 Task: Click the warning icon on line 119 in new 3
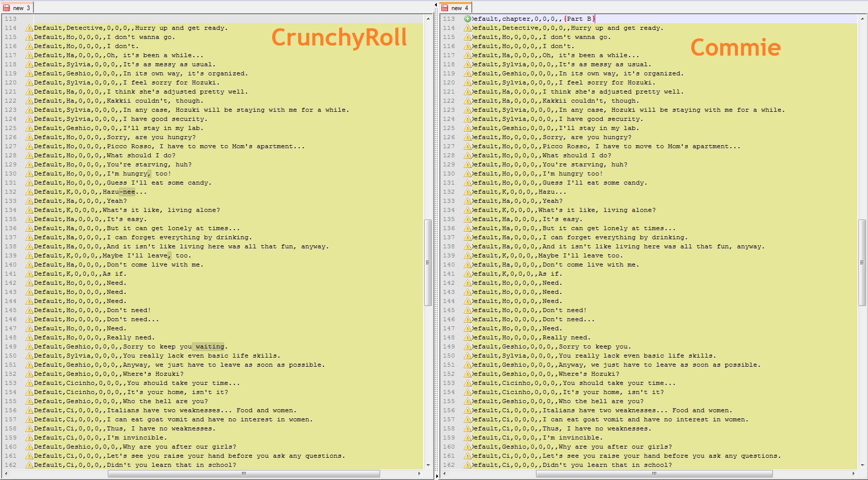pos(29,73)
